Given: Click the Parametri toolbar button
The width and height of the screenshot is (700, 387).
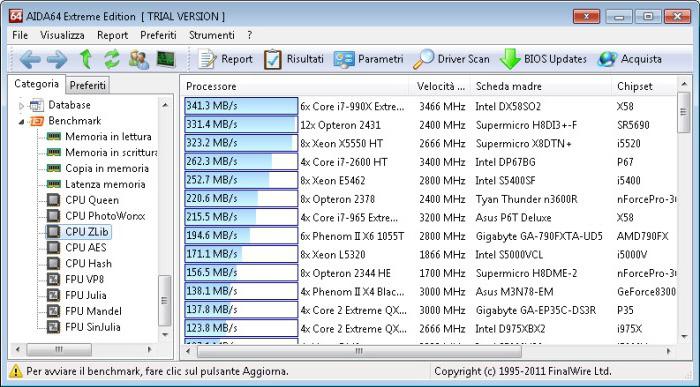Looking at the screenshot, I should [x=368, y=59].
